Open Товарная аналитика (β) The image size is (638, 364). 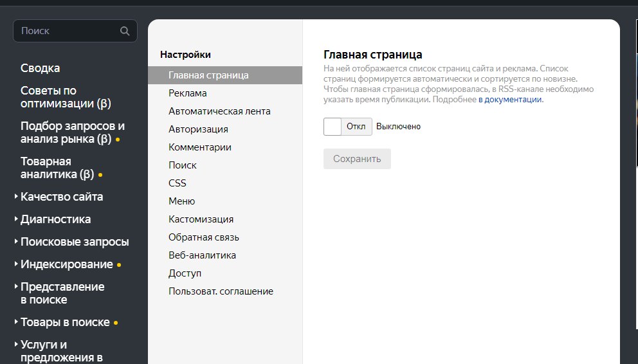pos(57,168)
